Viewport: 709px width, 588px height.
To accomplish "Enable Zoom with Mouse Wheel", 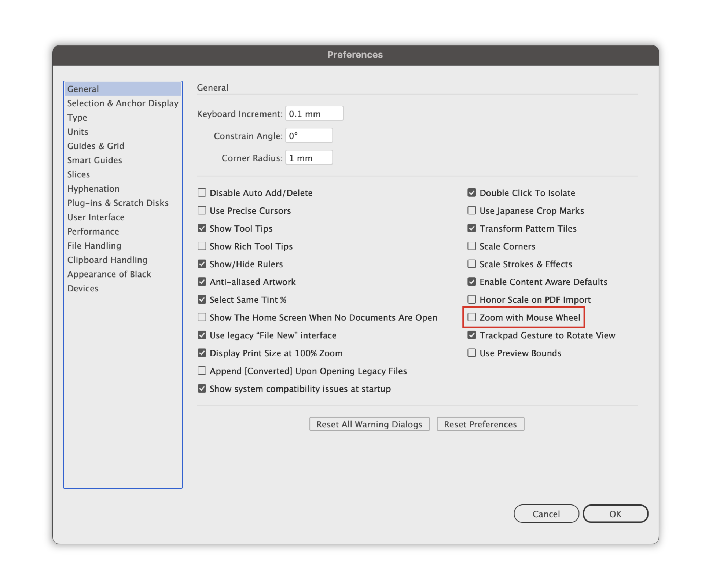I will (471, 318).
